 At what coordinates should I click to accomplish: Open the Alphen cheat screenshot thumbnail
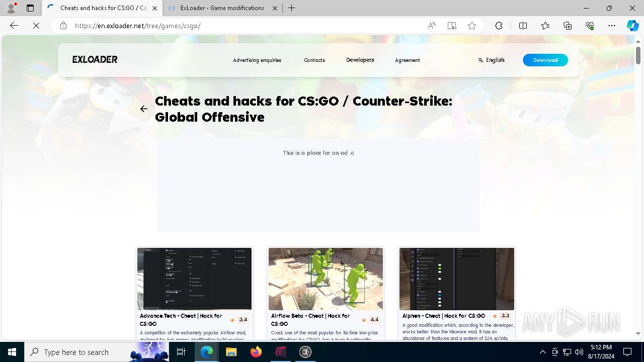pos(457,279)
